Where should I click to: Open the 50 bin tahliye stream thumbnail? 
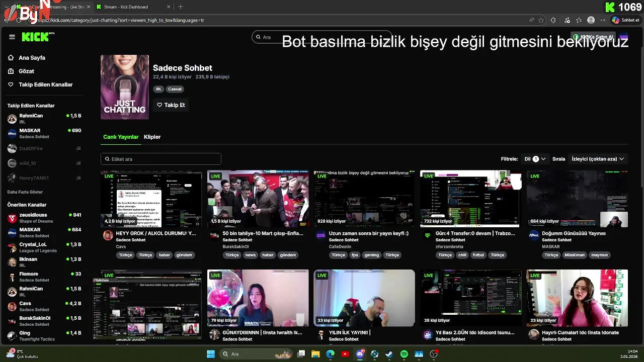click(x=258, y=199)
